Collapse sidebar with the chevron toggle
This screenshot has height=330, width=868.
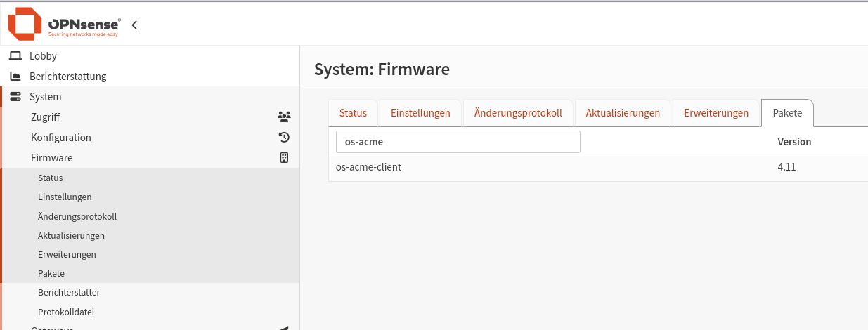134,25
